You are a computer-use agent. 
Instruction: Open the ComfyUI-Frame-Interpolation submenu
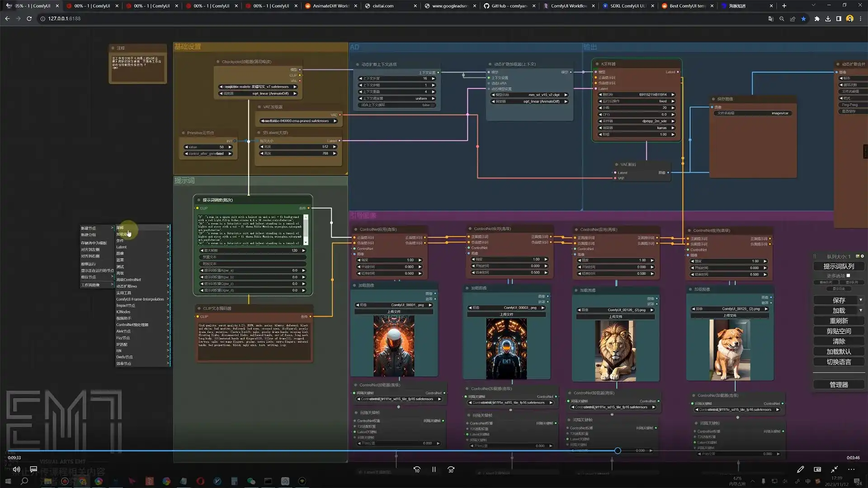coord(140,299)
